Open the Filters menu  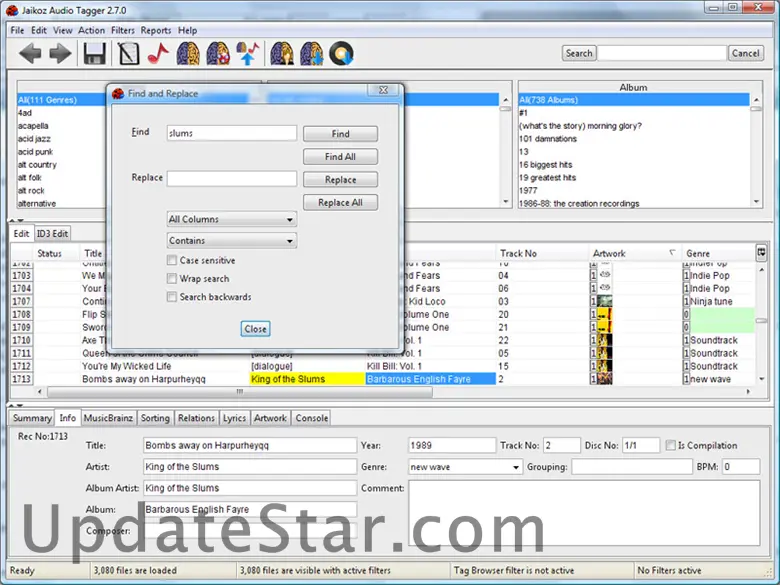click(x=122, y=31)
